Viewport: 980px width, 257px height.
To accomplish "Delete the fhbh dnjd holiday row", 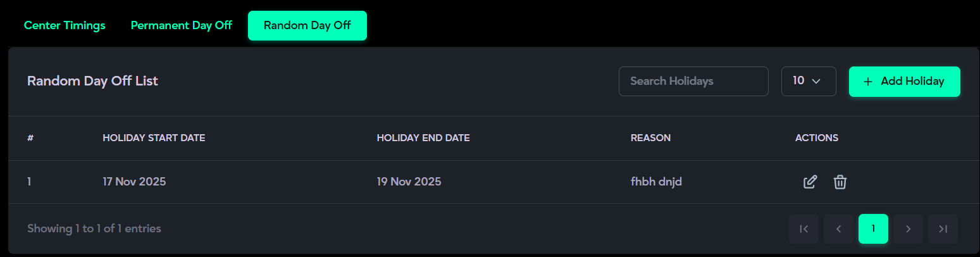I will point(840,182).
